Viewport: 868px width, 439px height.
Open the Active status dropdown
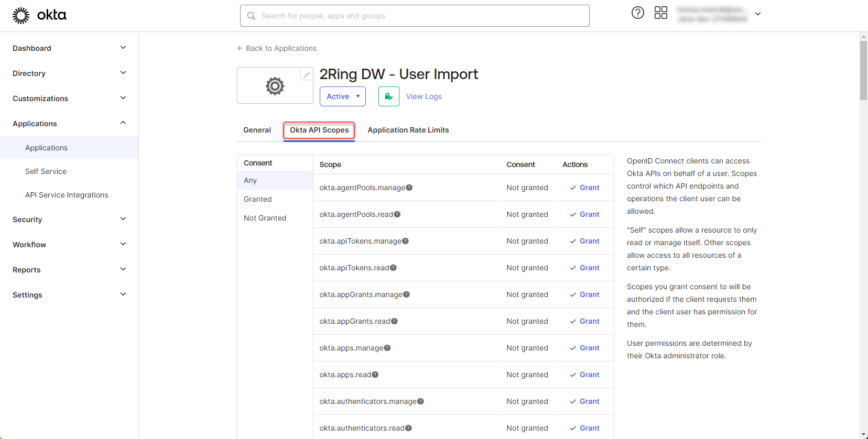(x=342, y=96)
